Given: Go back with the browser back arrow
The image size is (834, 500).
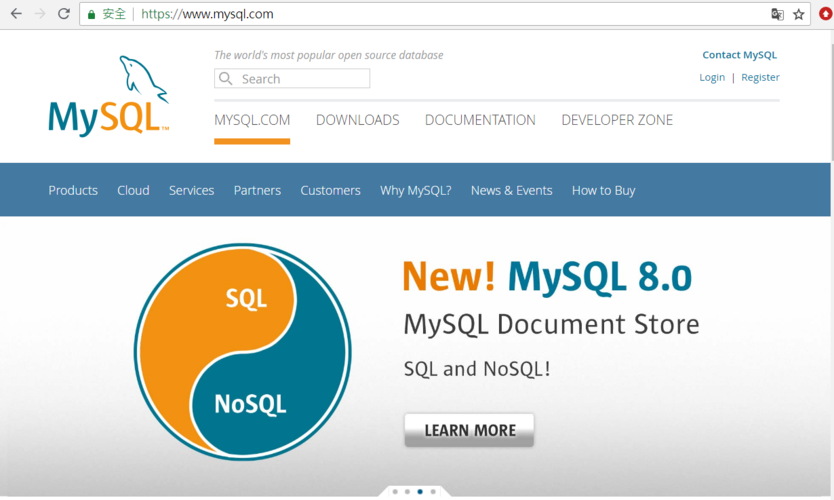Looking at the screenshot, I should pos(16,14).
